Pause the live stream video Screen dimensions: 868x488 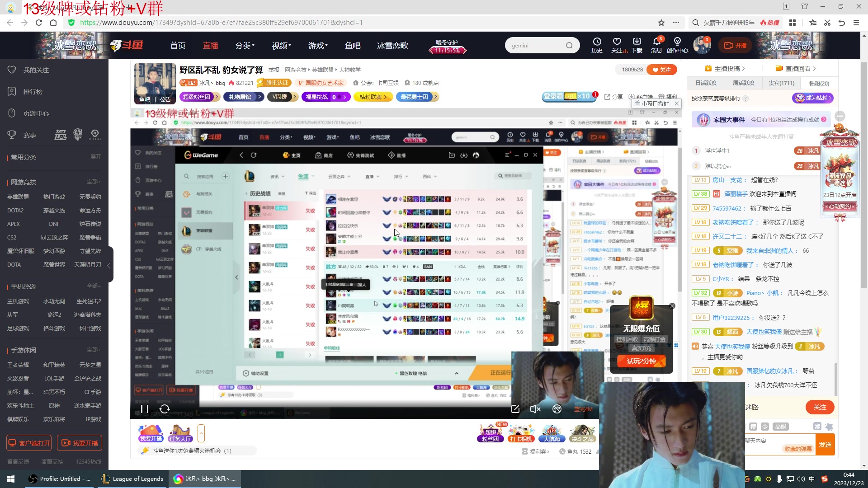145,409
